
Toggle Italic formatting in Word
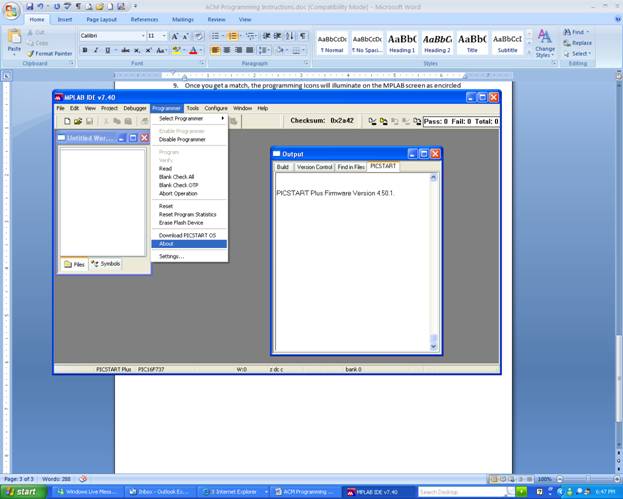[96, 50]
